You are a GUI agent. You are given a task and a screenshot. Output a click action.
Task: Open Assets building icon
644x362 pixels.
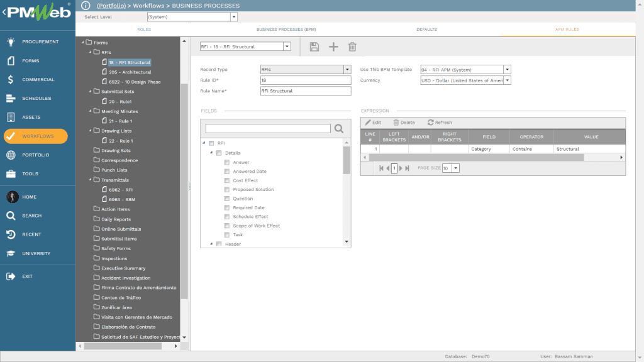[x=11, y=117]
